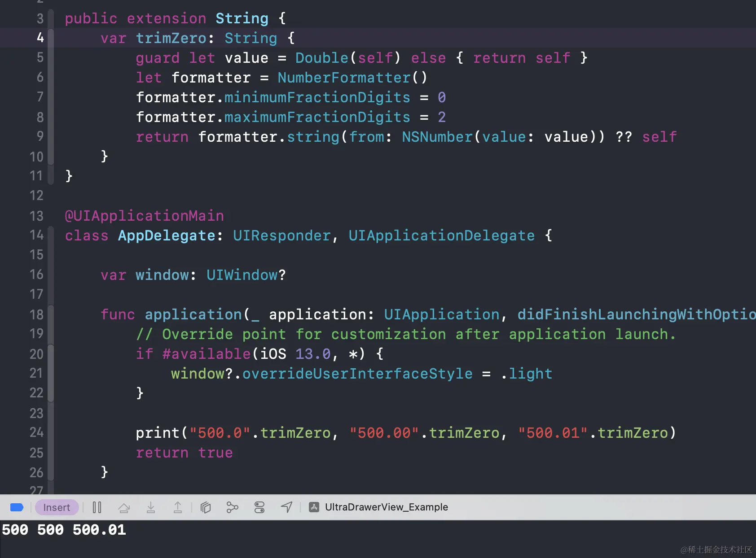
Task: Click the Step Into debug icon
Action: coord(151,507)
